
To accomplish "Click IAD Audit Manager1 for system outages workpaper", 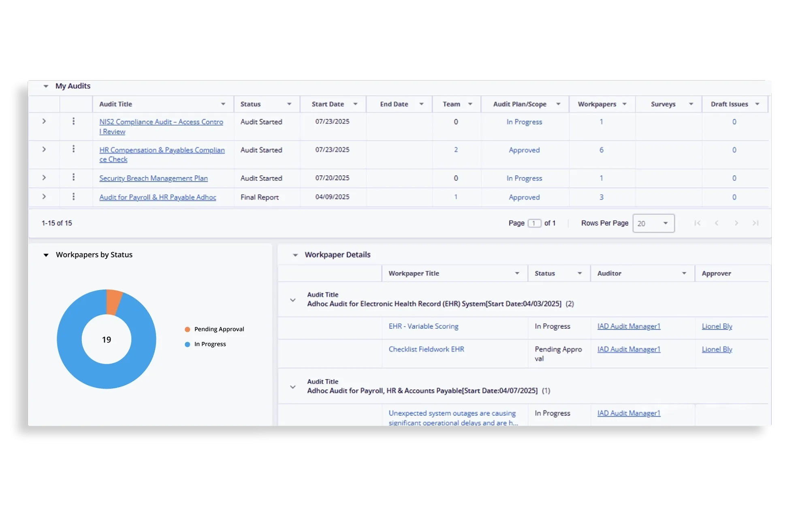I will [x=629, y=413].
